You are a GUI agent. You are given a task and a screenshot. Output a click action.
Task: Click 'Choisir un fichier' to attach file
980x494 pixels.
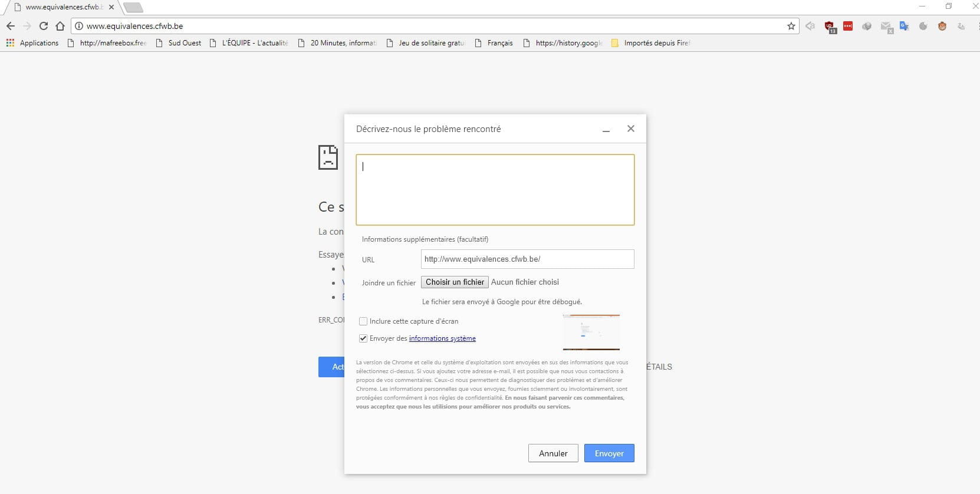coord(455,282)
